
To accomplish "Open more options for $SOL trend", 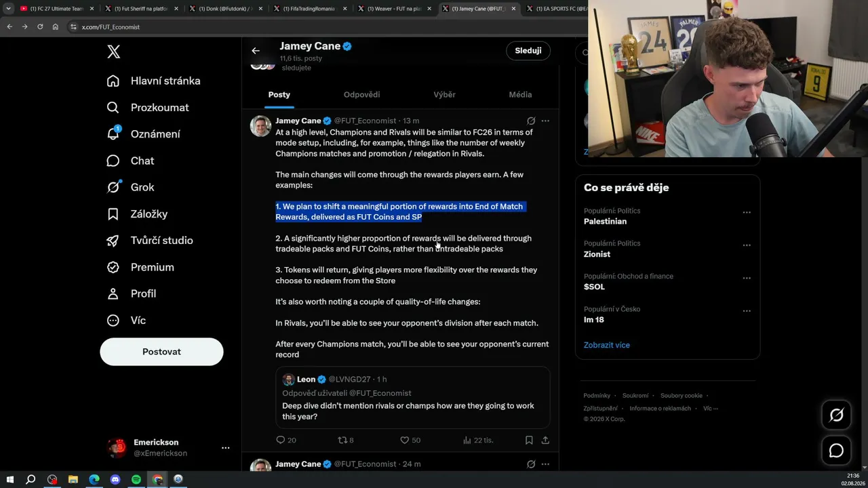I will click(747, 278).
